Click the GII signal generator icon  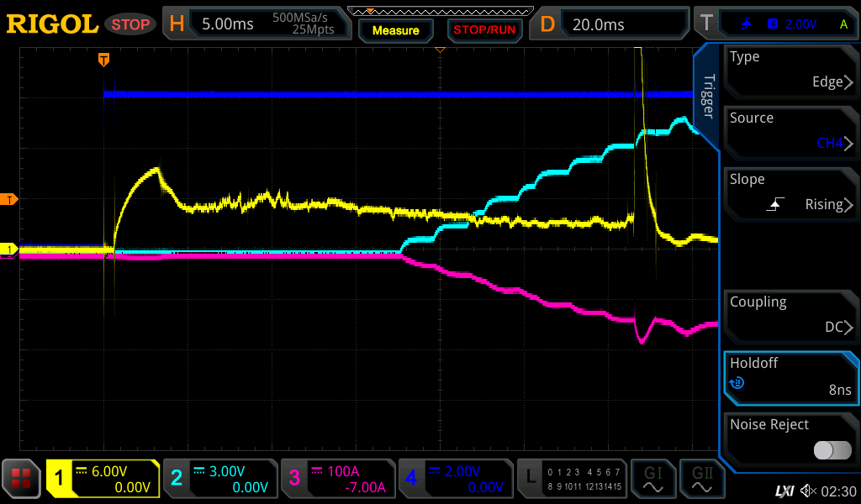click(701, 479)
